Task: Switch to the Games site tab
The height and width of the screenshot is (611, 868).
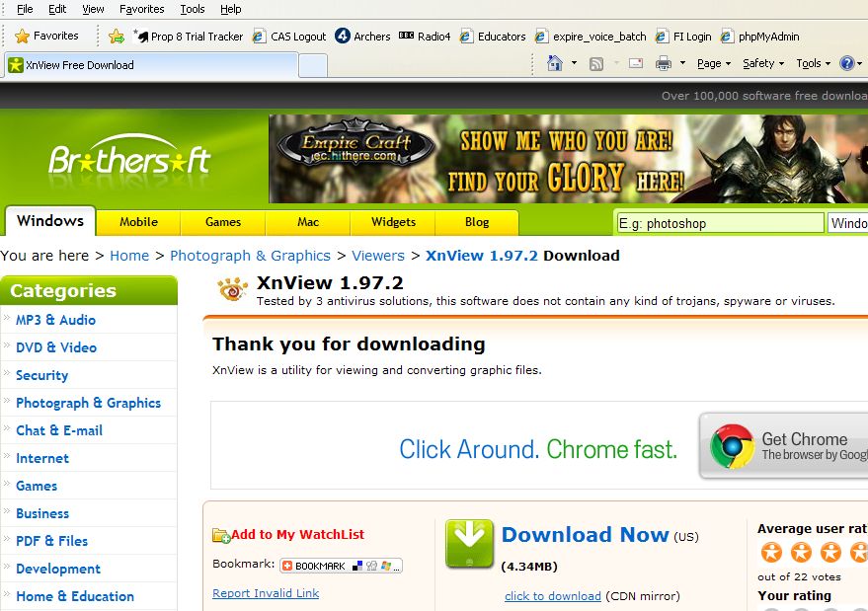Action: pyautogui.click(x=223, y=222)
